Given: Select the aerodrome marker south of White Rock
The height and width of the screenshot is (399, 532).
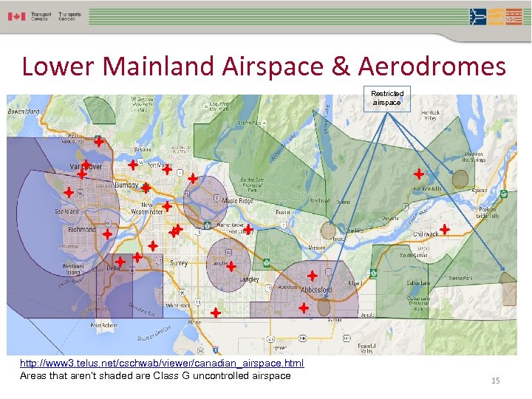Looking at the screenshot, I should pos(216,313).
